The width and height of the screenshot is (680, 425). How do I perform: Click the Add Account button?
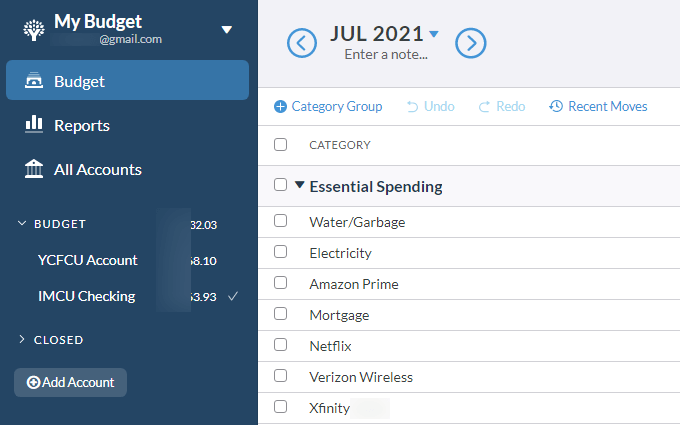point(70,382)
